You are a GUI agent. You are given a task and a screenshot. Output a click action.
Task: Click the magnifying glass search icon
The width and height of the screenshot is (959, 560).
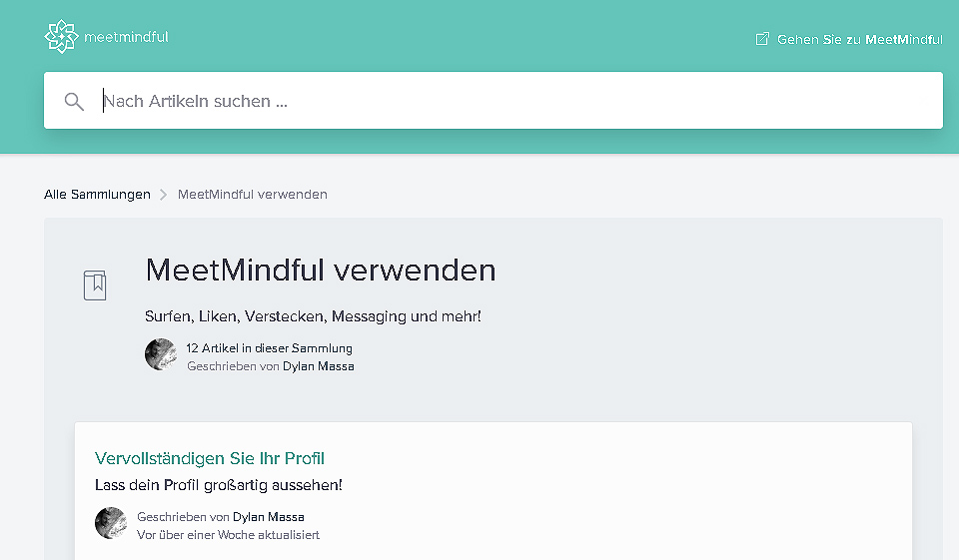pyautogui.click(x=74, y=101)
